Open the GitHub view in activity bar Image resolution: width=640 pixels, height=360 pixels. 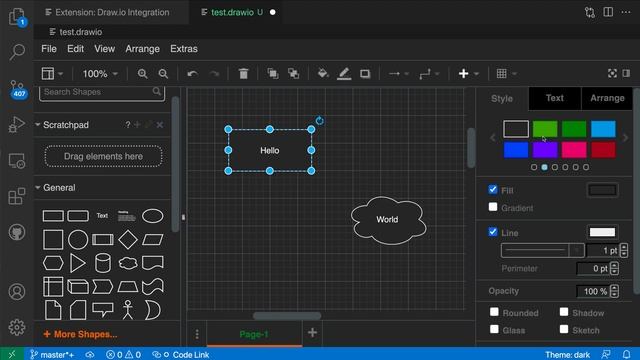[x=17, y=232]
